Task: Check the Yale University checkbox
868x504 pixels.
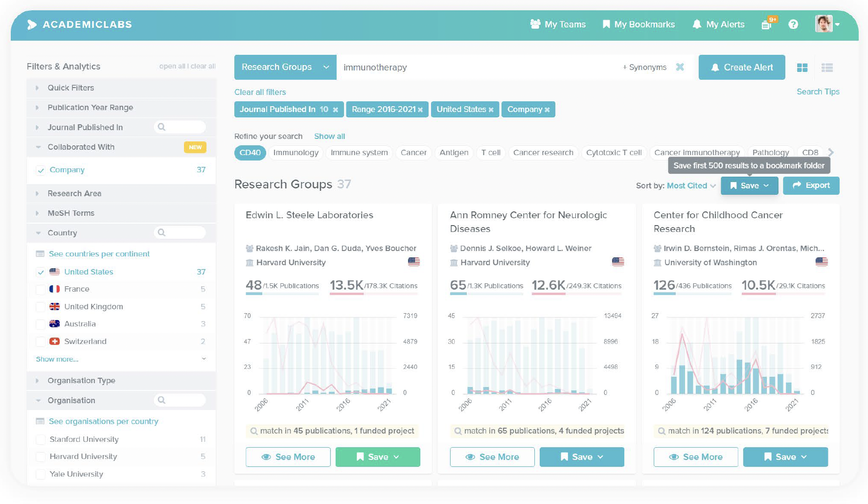Action: click(41, 474)
